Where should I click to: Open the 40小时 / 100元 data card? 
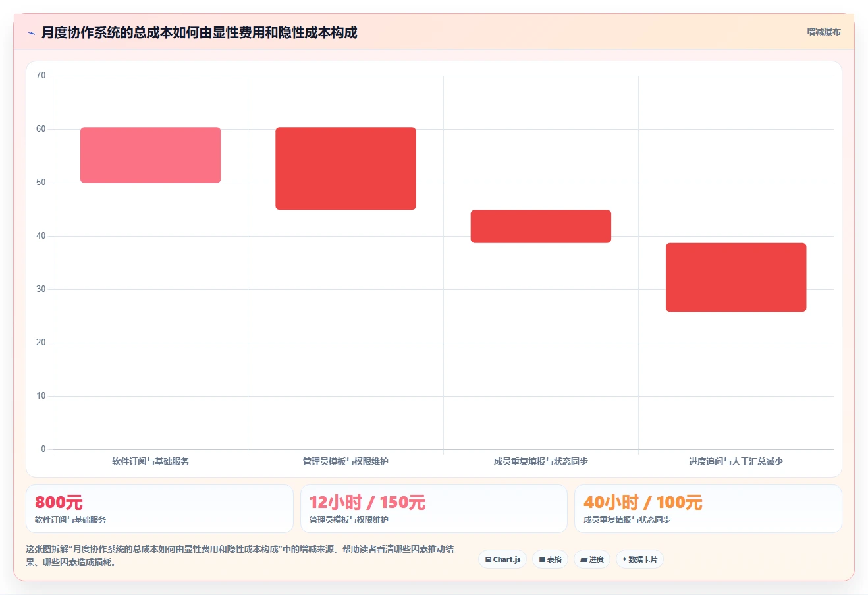[x=708, y=509]
